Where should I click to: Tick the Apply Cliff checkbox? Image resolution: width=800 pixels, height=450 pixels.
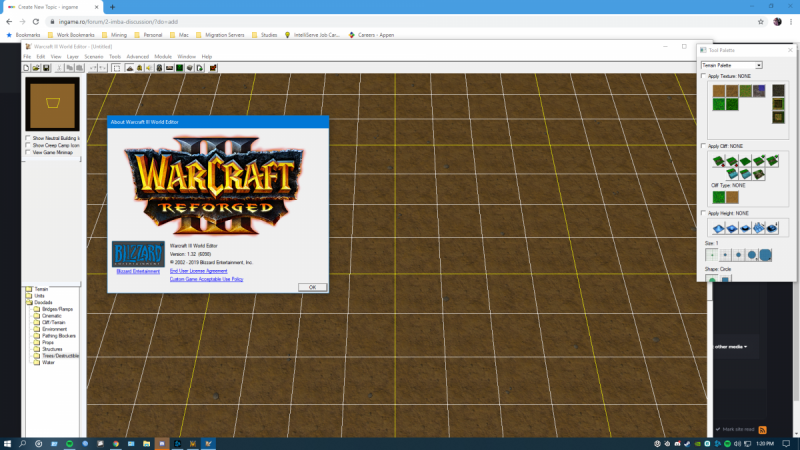(703, 146)
